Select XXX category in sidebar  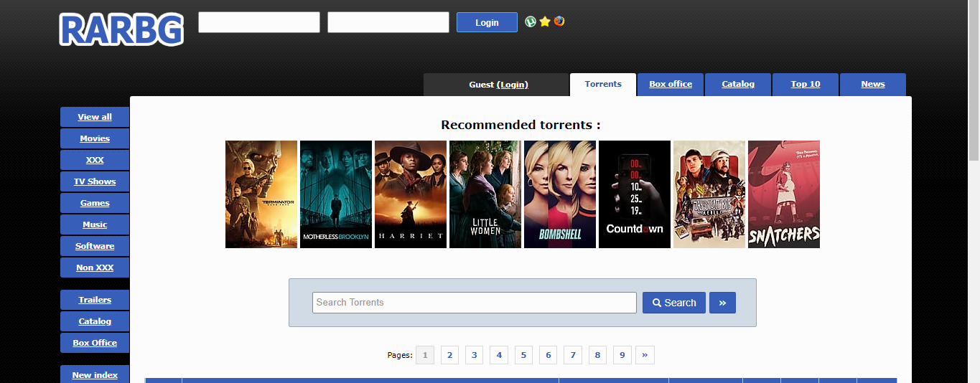coord(95,160)
